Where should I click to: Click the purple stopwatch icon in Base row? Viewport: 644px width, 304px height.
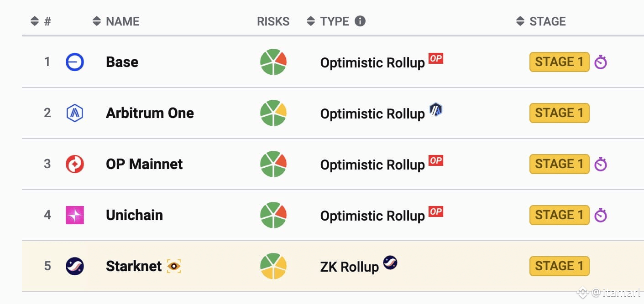601,62
